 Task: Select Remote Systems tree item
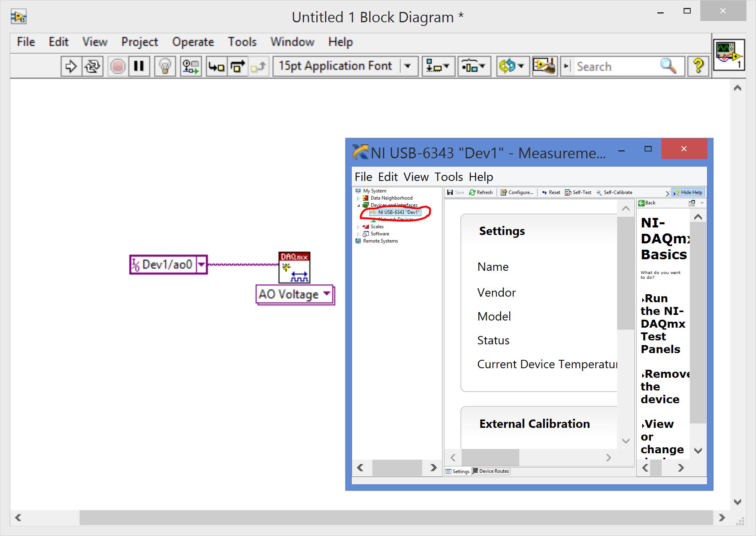380,241
